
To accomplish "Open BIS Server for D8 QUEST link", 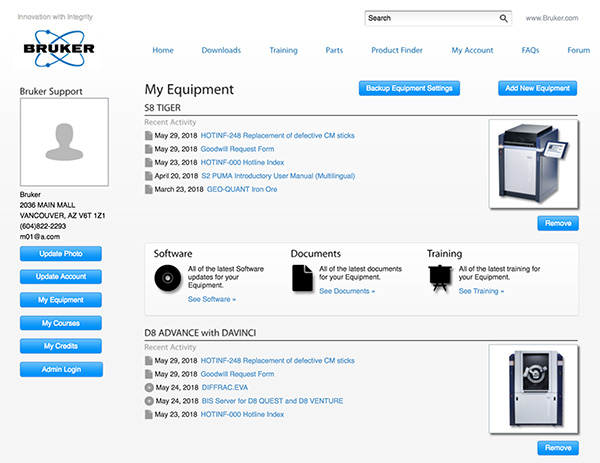I will click(x=272, y=401).
